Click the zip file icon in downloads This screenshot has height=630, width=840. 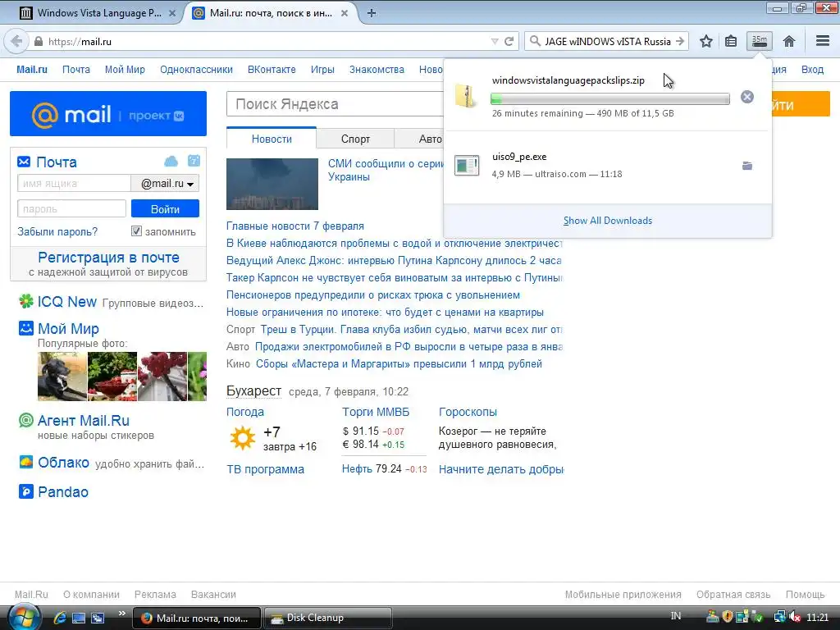(x=466, y=97)
